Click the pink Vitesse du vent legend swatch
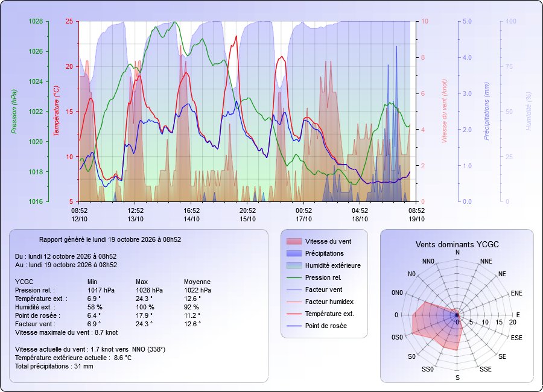543x392 pixels. coord(294,241)
